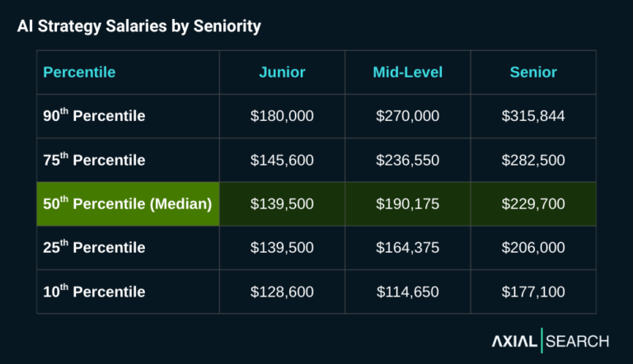Select the 10th Percentile row label
The width and height of the screenshot is (633, 364).
coord(94,292)
